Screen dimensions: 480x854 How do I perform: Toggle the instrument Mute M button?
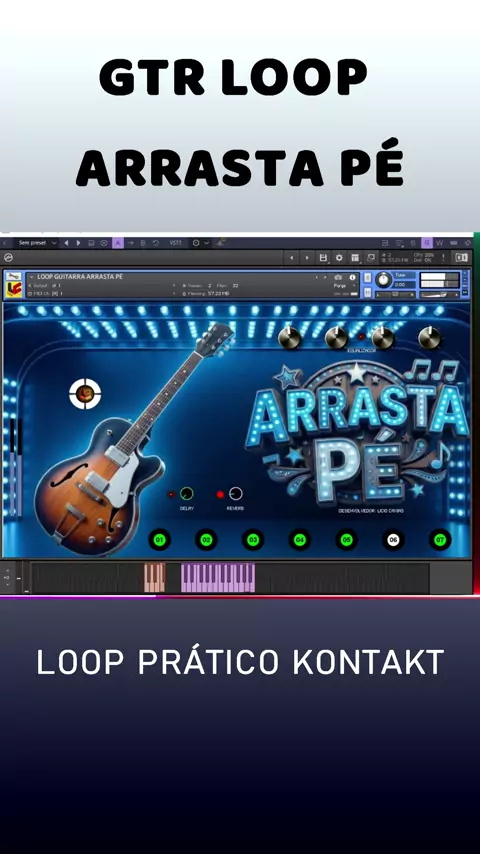[368, 293]
